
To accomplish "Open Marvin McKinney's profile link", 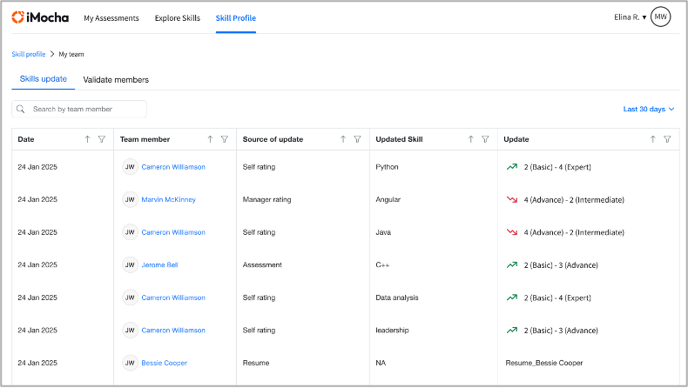I will (x=168, y=199).
